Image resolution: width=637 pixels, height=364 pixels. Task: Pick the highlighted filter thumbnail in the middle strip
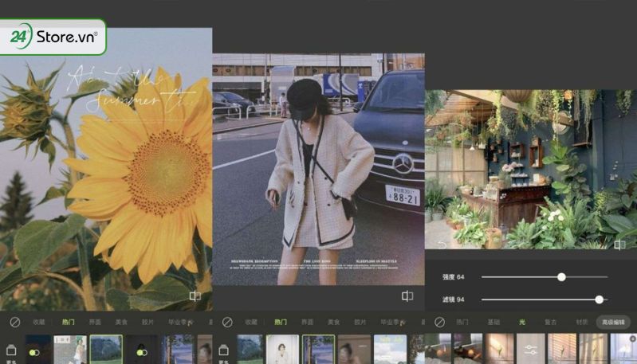319,349
